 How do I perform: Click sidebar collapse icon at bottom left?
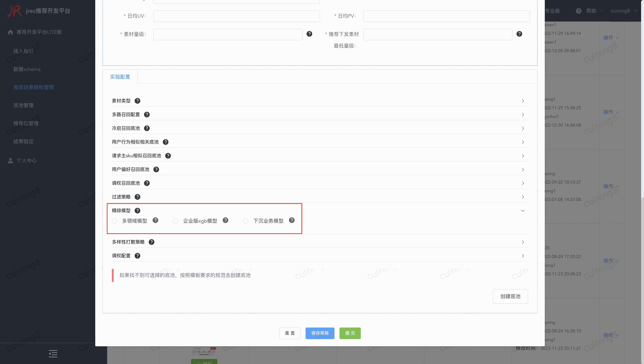tap(53, 354)
